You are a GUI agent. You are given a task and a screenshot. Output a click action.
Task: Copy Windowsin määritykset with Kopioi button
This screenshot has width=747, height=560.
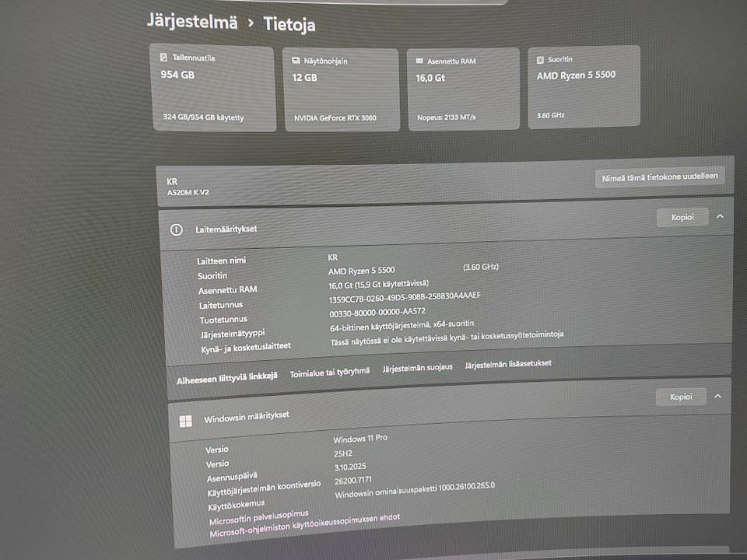pos(681,397)
